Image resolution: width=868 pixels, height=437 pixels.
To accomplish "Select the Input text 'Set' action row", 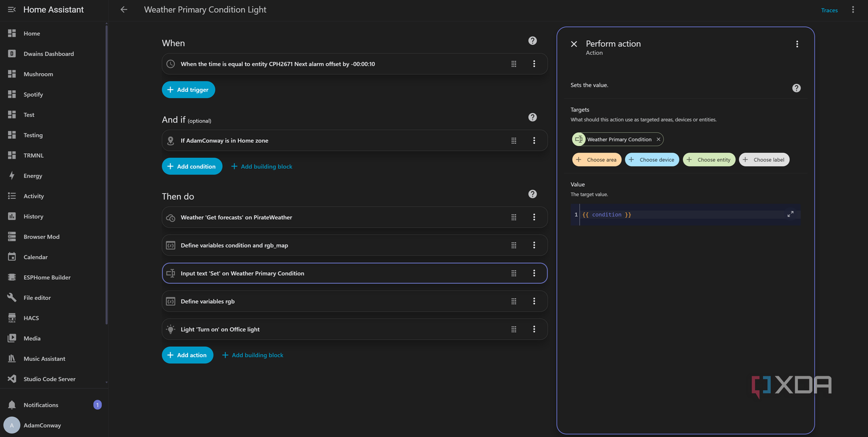I will tap(355, 273).
